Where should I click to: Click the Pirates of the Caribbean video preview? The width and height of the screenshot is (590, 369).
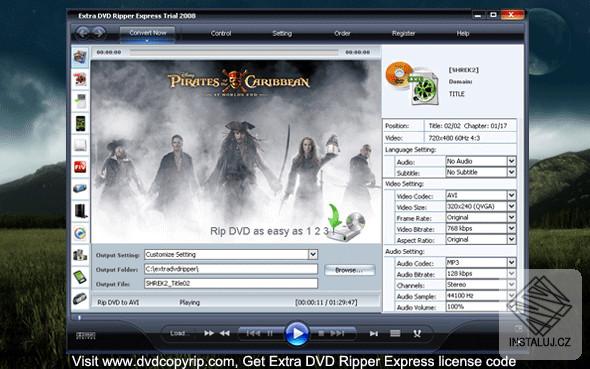point(236,151)
